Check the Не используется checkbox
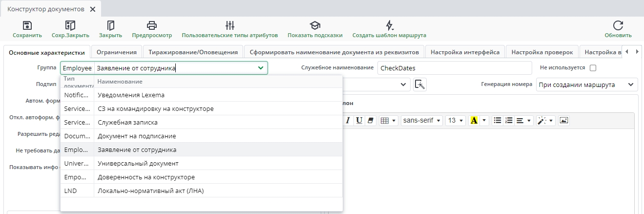Viewport: 644px width, 214px height. 593,68
